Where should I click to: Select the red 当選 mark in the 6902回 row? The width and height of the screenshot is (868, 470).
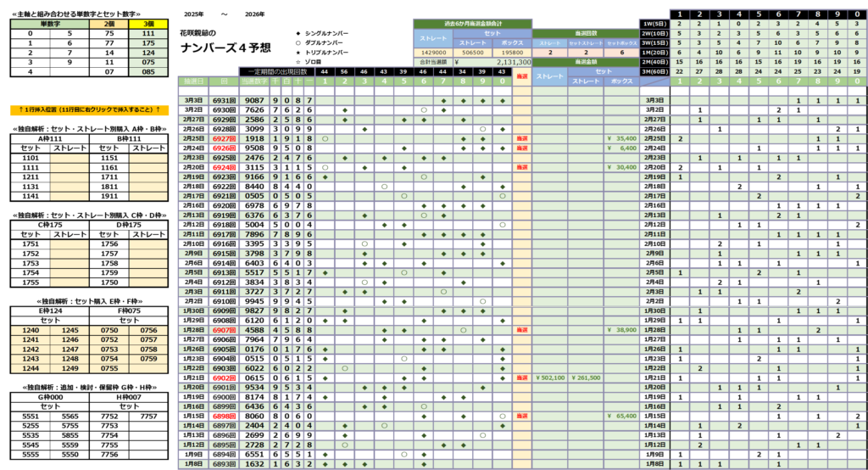coord(521,376)
